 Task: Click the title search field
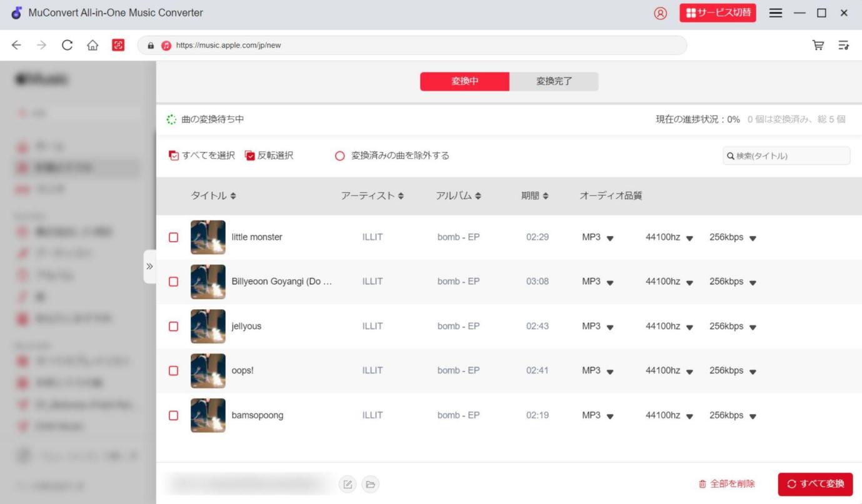tap(786, 156)
